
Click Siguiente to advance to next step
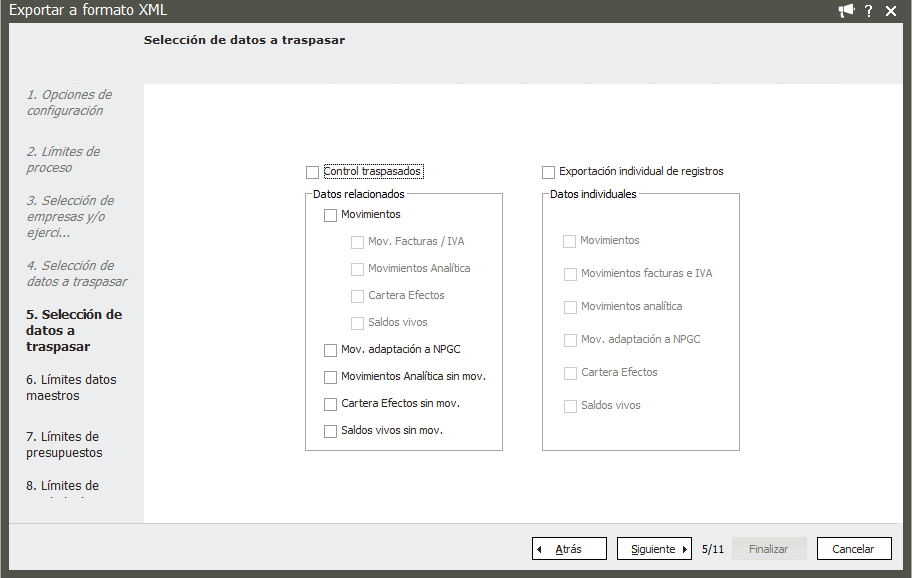tap(654, 549)
